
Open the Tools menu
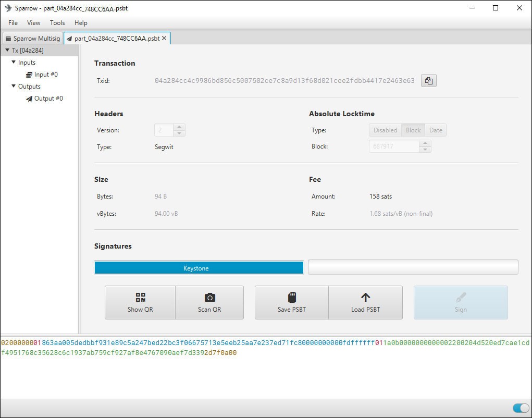(57, 23)
